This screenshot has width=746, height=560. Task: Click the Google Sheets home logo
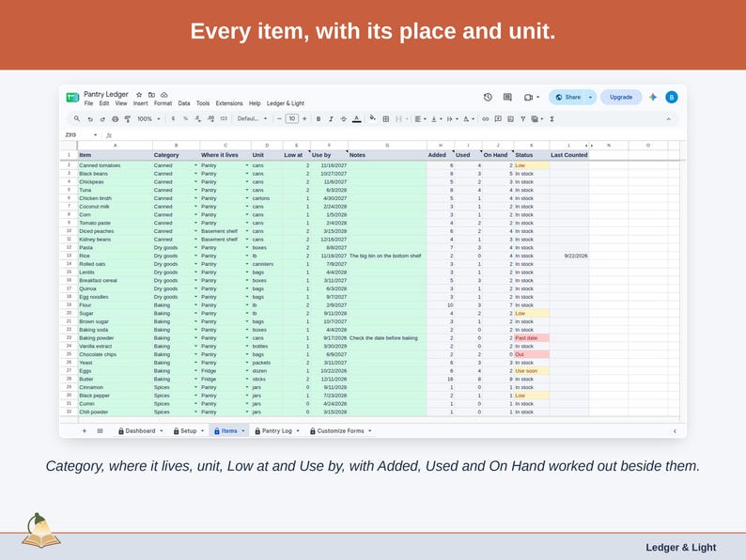tap(72, 98)
